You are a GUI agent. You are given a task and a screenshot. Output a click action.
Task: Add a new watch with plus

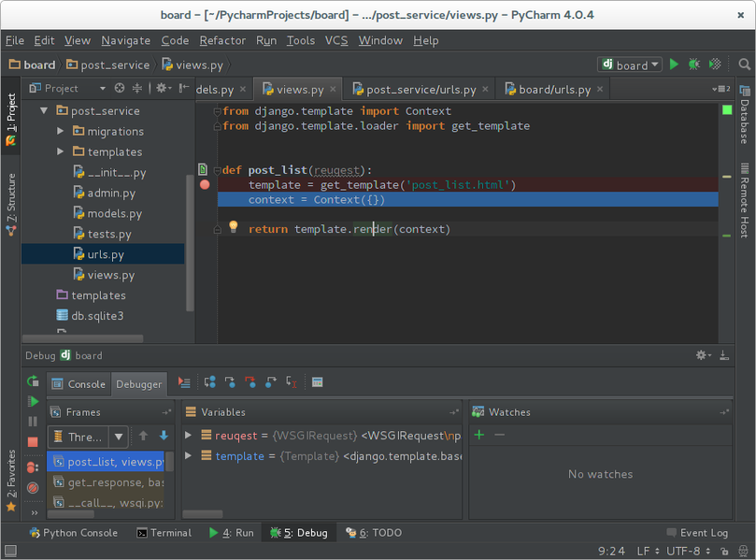[x=479, y=435]
